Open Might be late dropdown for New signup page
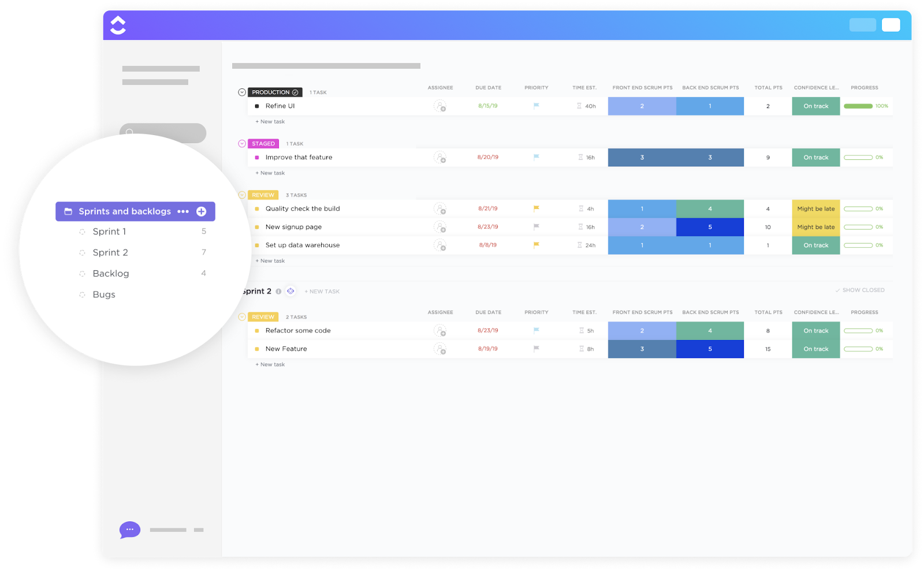Viewport: 924px width, 571px height. tap(816, 227)
